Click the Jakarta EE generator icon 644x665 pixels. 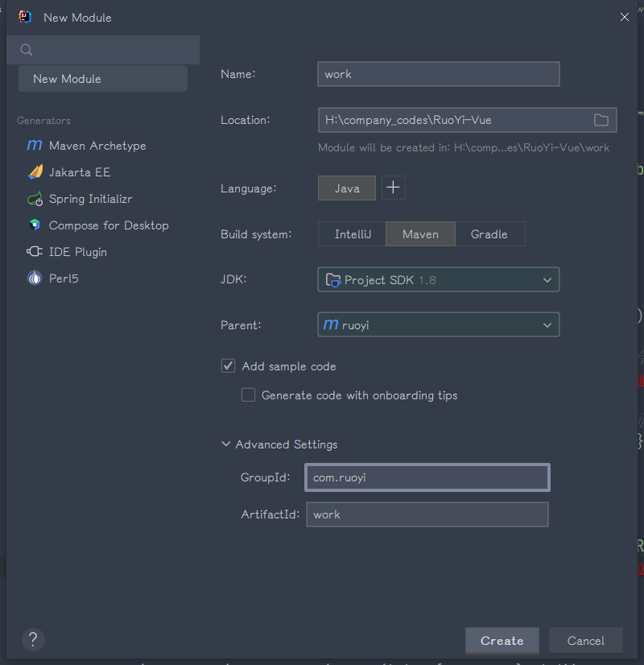click(35, 172)
